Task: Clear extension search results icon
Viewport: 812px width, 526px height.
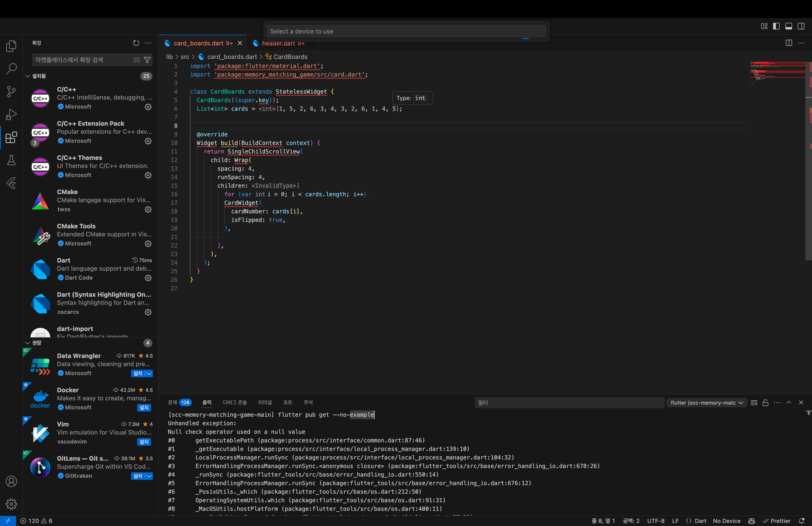Action: coord(137,60)
